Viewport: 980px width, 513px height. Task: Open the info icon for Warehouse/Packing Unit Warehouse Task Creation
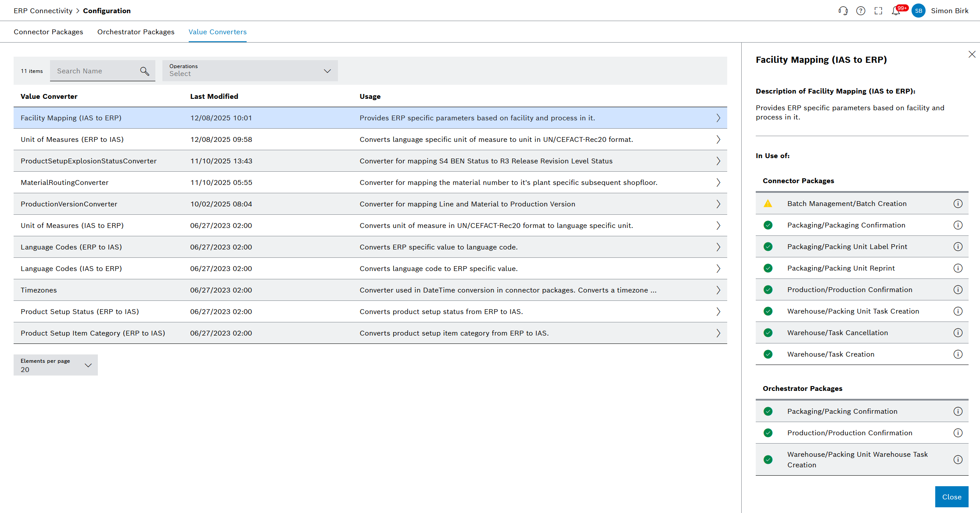coord(958,459)
